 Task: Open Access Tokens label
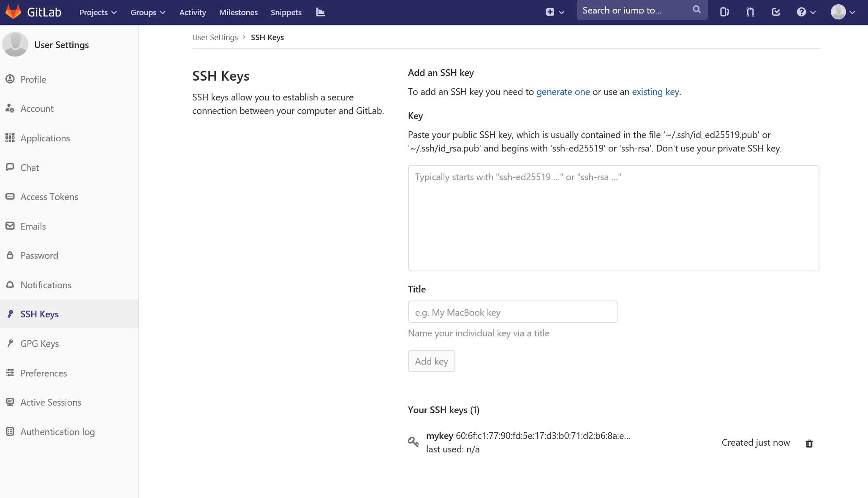49,197
